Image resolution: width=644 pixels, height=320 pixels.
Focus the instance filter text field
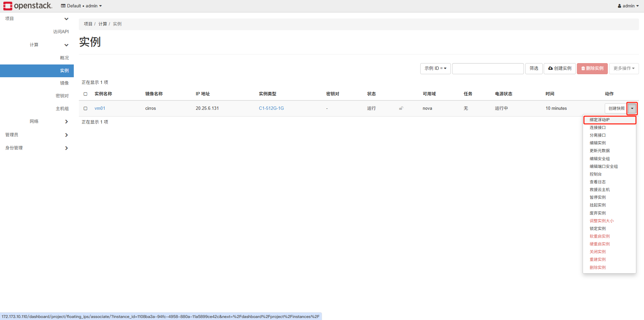point(488,68)
